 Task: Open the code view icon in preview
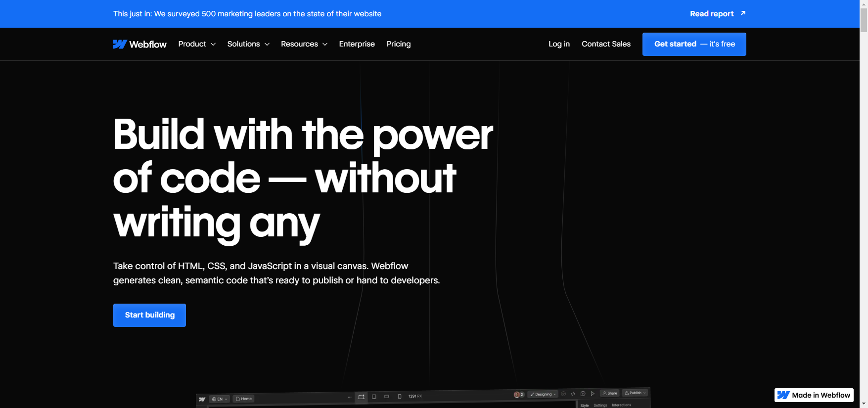pyautogui.click(x=573, y=394)
